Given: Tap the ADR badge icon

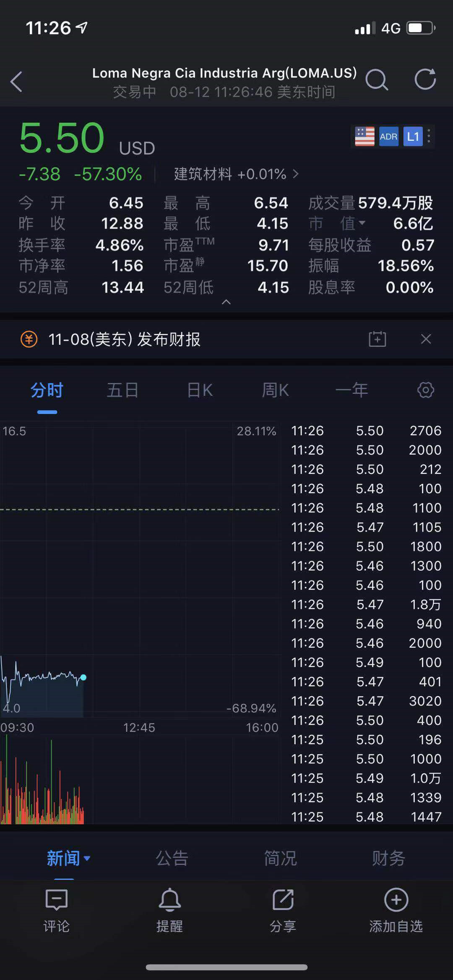Looking at the screenshot, I should click(x=388, y=137).
